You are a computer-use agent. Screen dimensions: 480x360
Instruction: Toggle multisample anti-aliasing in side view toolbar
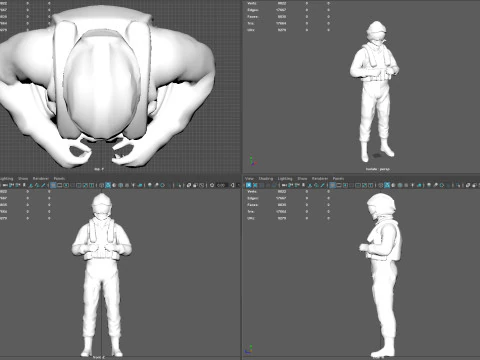pos(442,185)
